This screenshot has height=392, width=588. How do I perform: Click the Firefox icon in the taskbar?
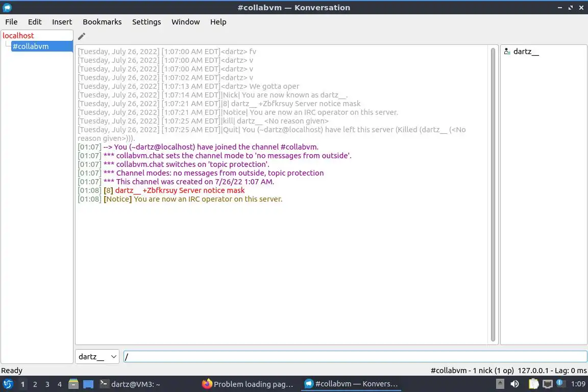point(207,384)
